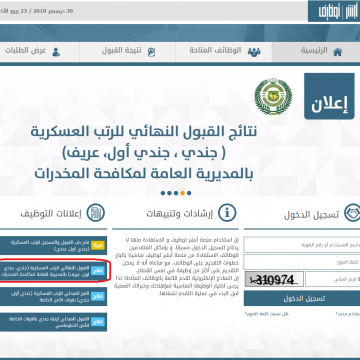This screenshot has height=360, width=360.
Task: Open preliminary admission diplomatic security announcement
Action: [53, 322]
